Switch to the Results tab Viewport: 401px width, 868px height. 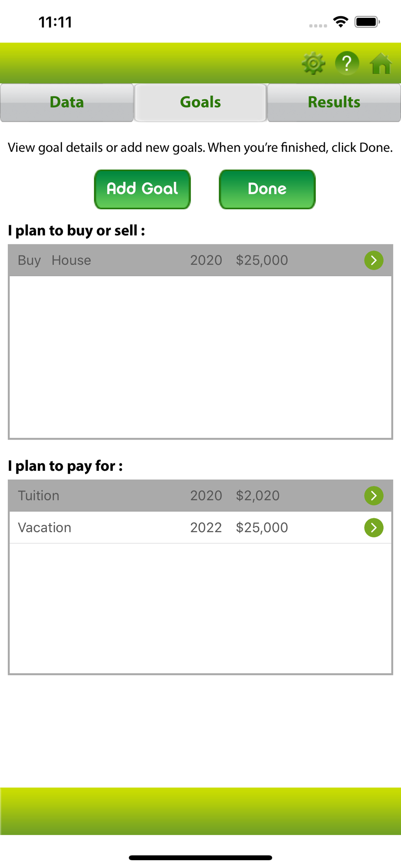pos(334,102)
